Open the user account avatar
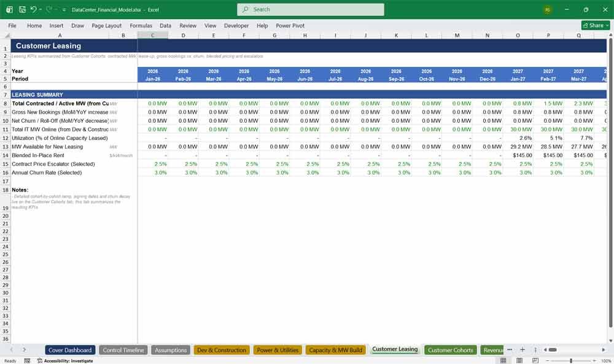This screenshot has width=614, height=364. click(x=548, y=10)
